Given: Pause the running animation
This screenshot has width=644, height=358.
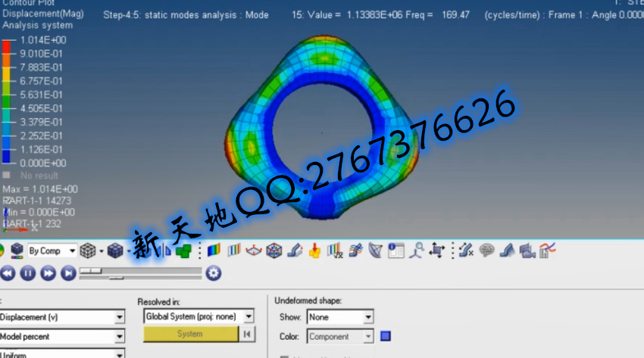Looking at the screenshot, I should pos(28,273).
